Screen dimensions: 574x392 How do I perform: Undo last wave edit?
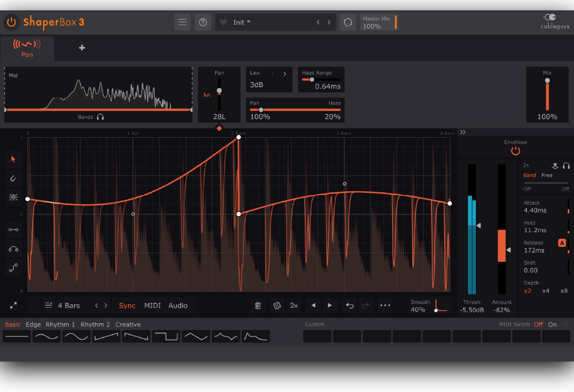350,305
